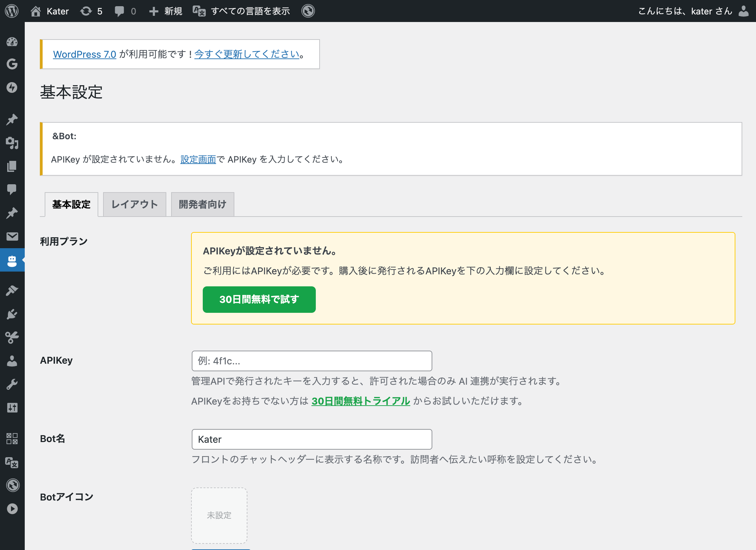Click the user avatar icon at top right
The height and width of the screenshot is (550, 756).
pos(744,11)
